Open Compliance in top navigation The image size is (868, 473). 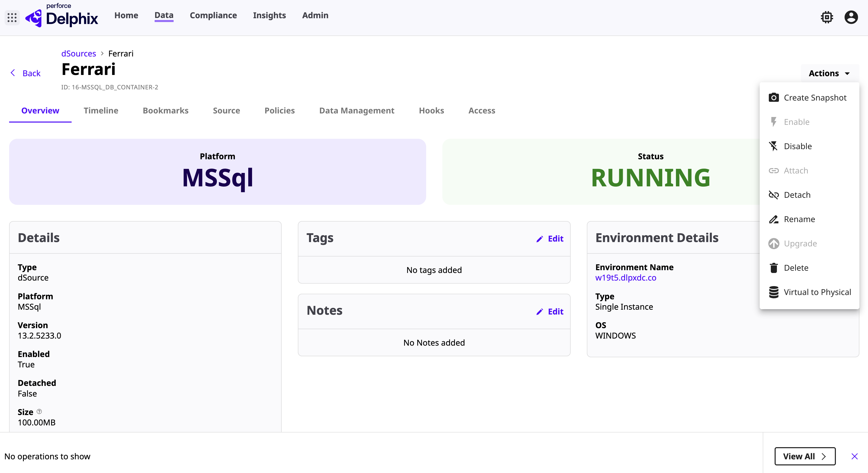[213, 15]
